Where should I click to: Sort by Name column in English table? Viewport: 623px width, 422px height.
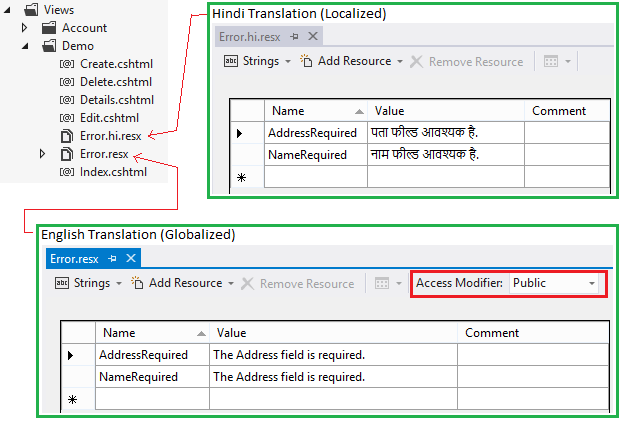pyautogui.click(x=152, y=333)
